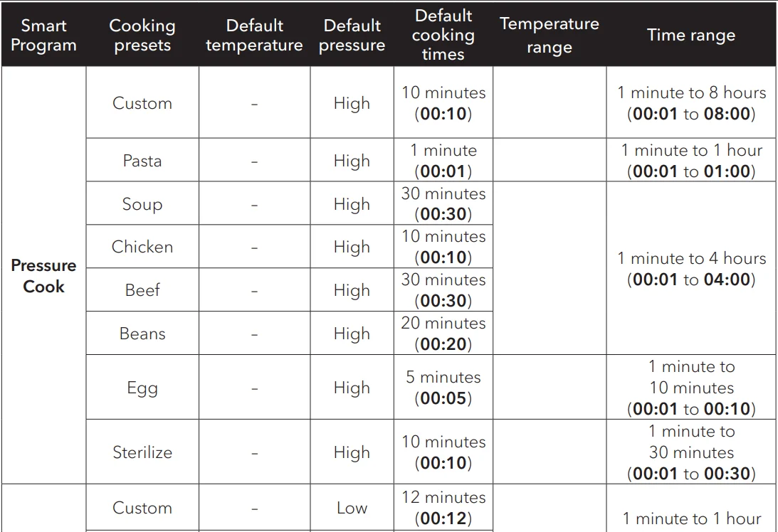Image resolution: width=778 pixels, height=532 pixels.
Task: Click the Default pressure header cell
Action: pos(352,36)
